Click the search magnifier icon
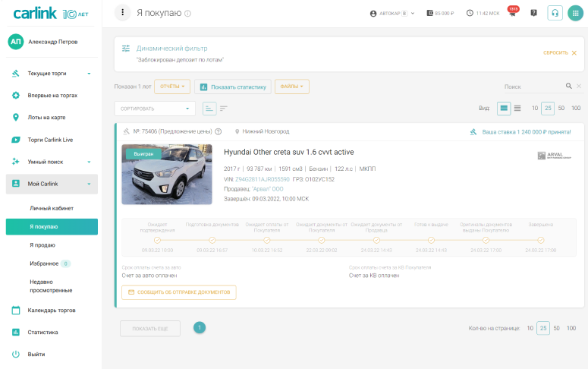The image size is (588, 369). (x=568, y=87)
